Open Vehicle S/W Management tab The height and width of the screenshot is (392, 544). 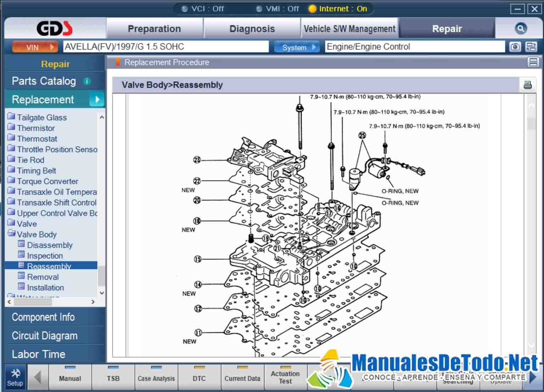click(350, 29)
